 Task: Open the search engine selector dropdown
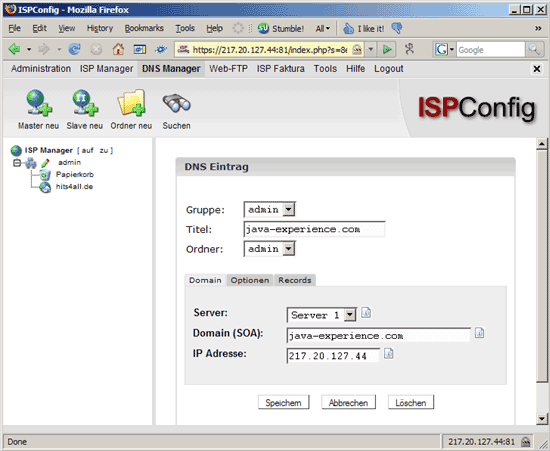(x=452, y=49)
